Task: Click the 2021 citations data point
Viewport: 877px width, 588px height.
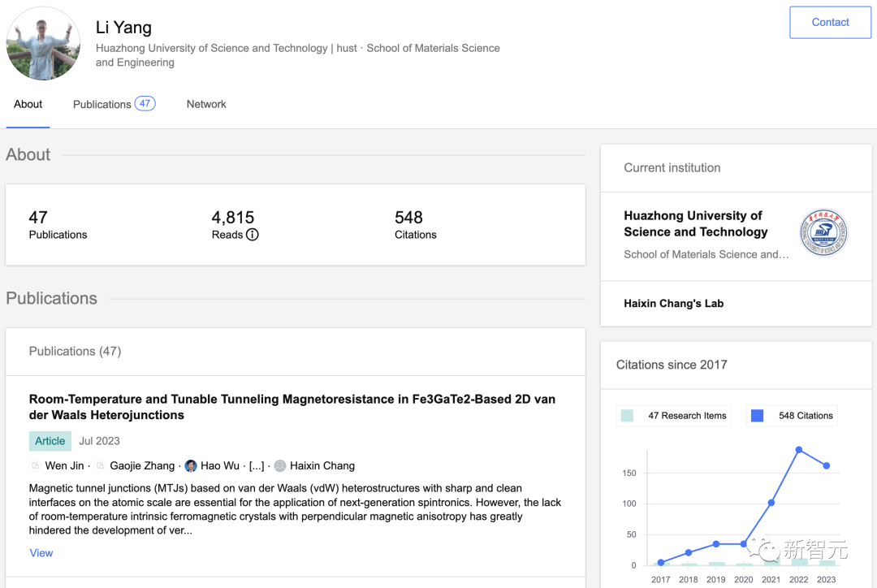Action: click(771, 503)
